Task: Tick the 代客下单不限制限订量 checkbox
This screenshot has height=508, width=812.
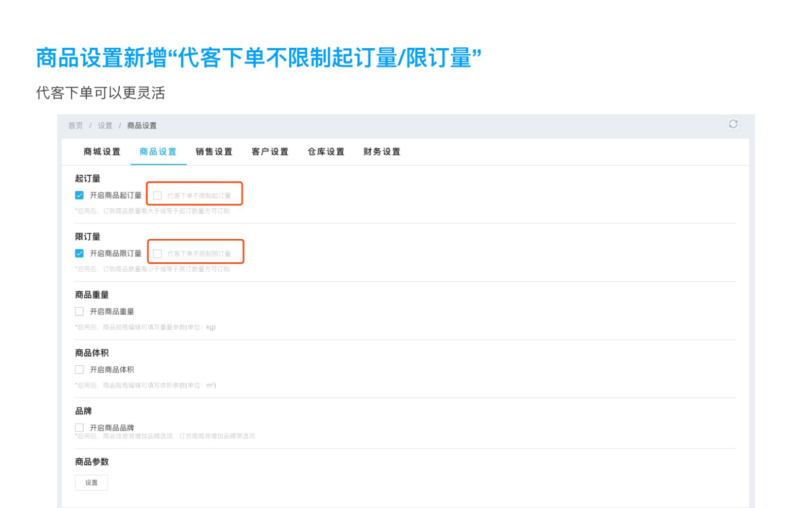Action: 158,253
